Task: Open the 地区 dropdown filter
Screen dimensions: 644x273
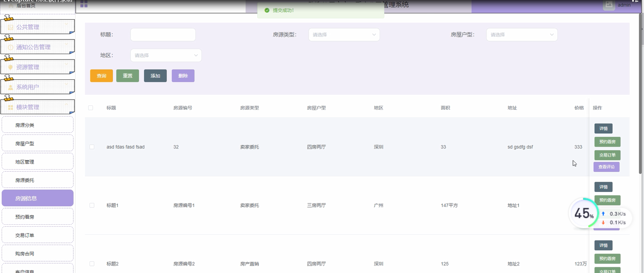Action: 166,55
